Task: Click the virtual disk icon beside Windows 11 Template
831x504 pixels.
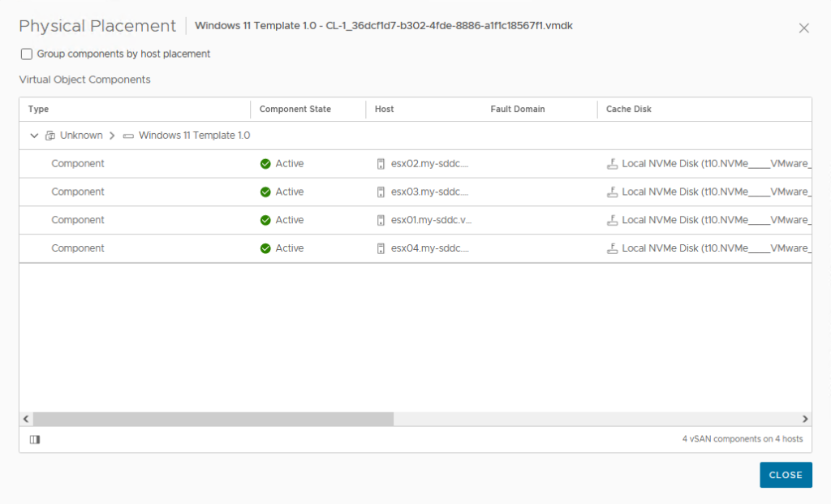Action: coord(128,136)
